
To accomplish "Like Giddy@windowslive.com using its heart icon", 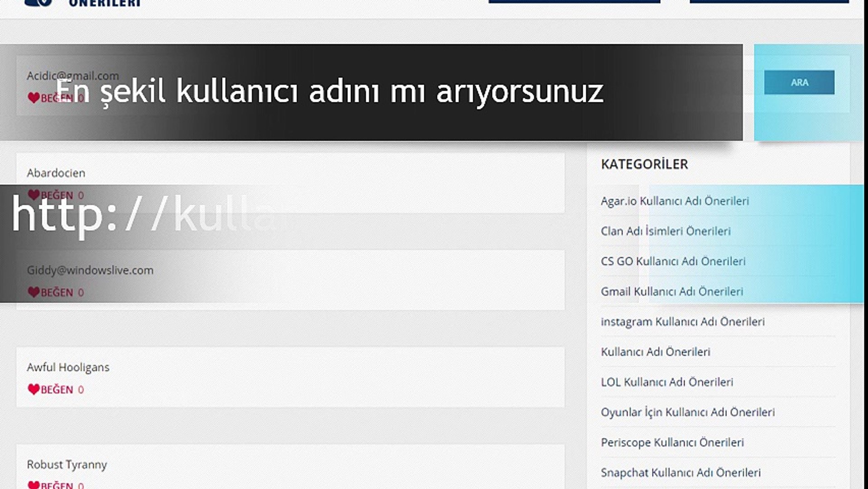I will click(x=34, y=292).
